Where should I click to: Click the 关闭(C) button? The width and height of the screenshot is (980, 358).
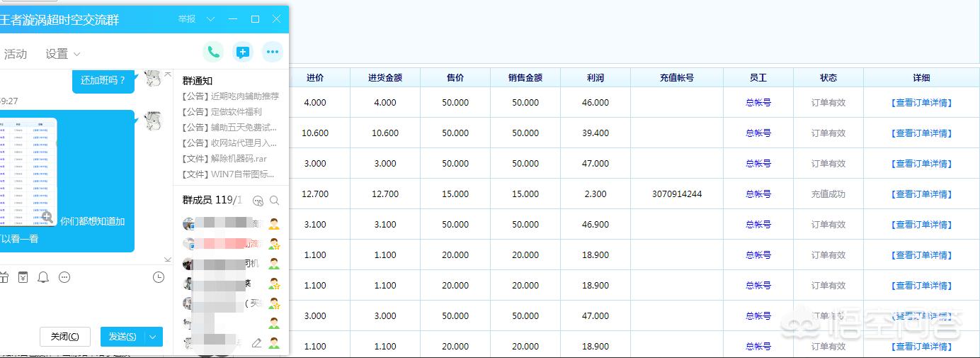pos(65,337)
